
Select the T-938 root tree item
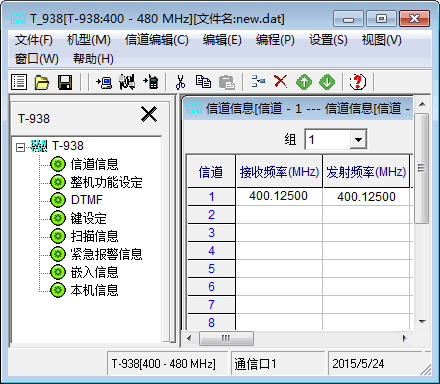(68, 146)
